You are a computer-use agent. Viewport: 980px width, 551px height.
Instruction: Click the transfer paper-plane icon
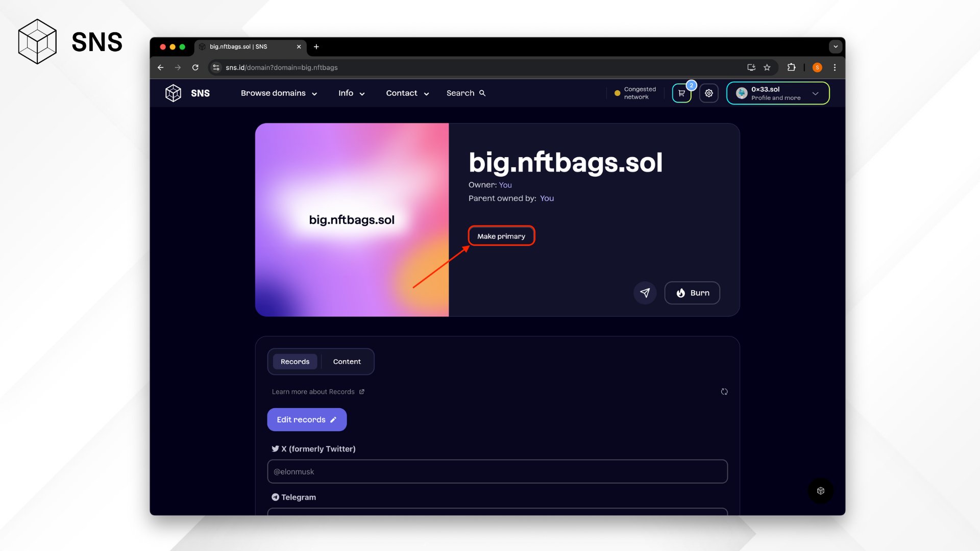pyautogui.click(x=645, y=293)
